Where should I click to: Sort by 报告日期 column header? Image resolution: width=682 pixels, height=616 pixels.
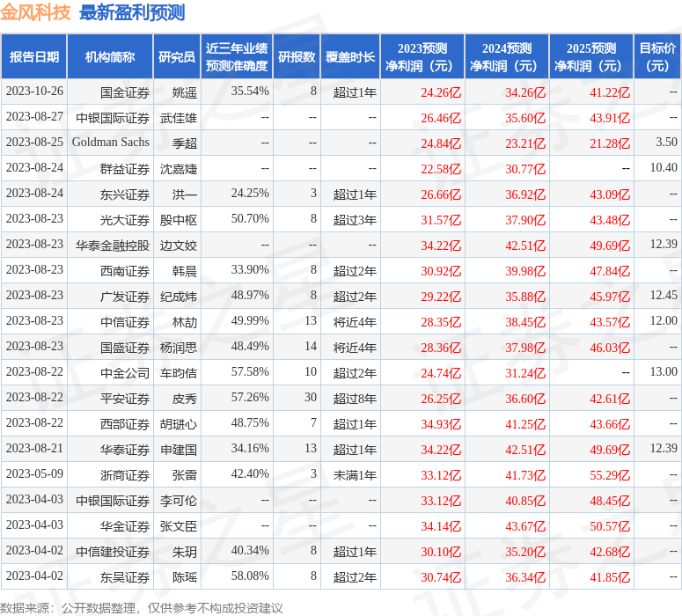click(34, 57)
